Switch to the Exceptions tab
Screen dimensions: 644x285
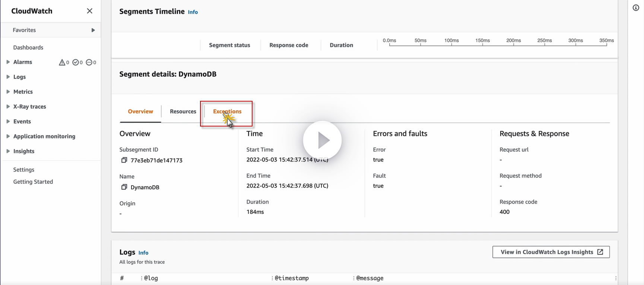coord(227,111)
